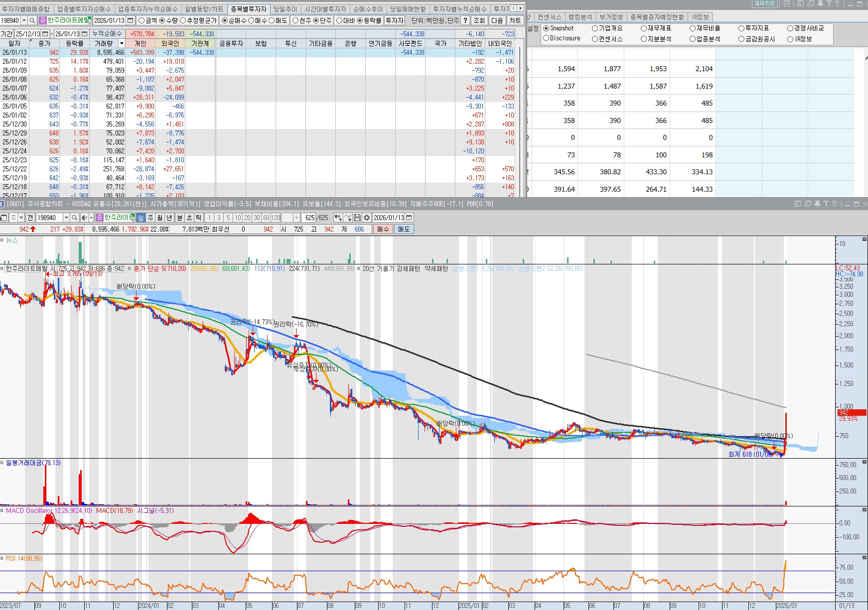
Task: Open the 종목별증자예정현황 tab
Action: [x=657, y=17]
